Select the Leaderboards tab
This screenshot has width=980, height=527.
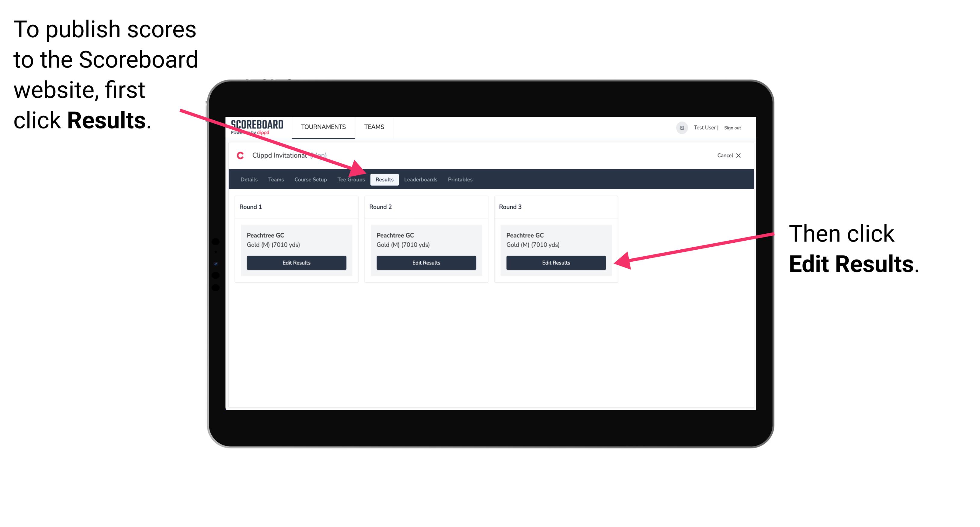[x=420, y=179]
